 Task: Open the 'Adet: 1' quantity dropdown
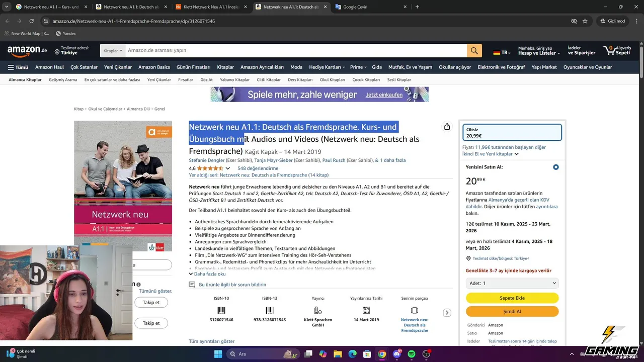point(512,283)
